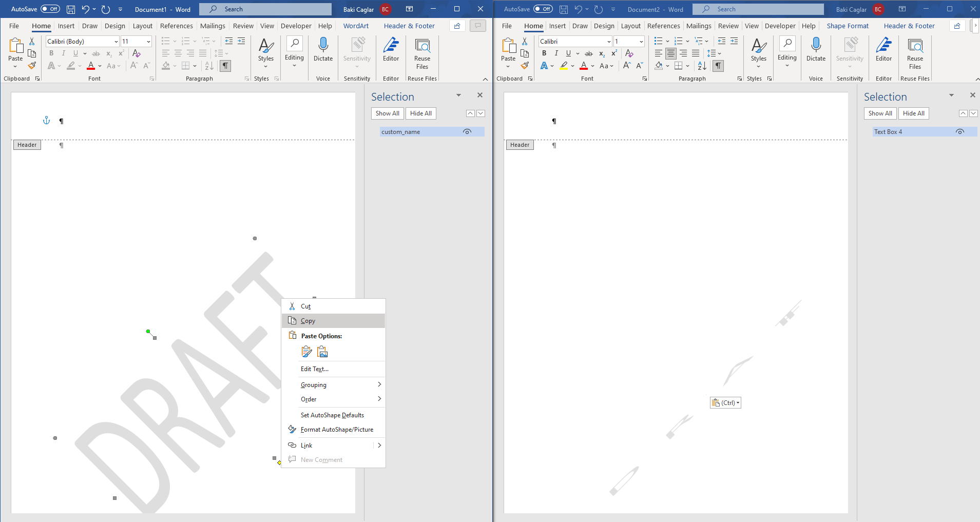
Task: Click Center alignment in Document2
Action: coord(671,53)
